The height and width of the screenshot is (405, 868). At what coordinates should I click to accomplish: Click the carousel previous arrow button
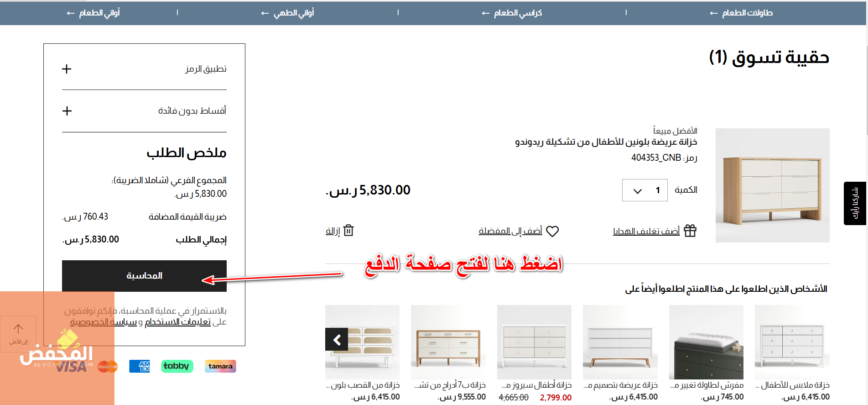pyautogui.click(x=337, y=339)
